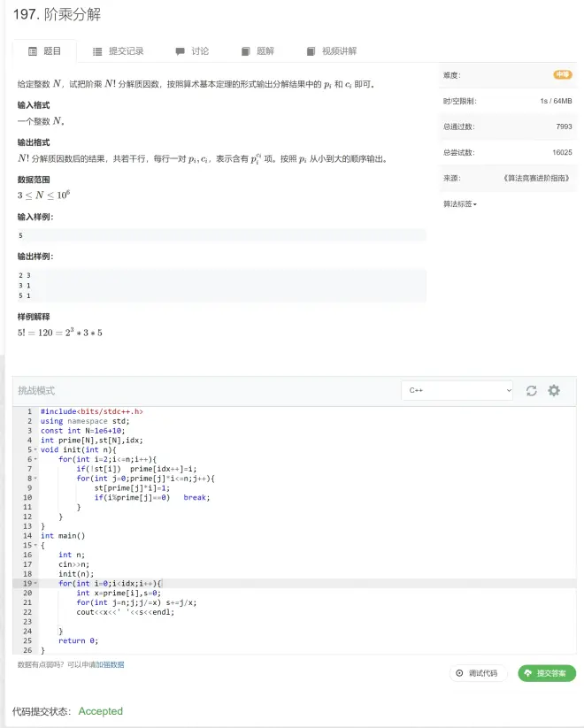Click the 挑战模式 label
This screenshot has height=728, width=584.
[36, 390]
